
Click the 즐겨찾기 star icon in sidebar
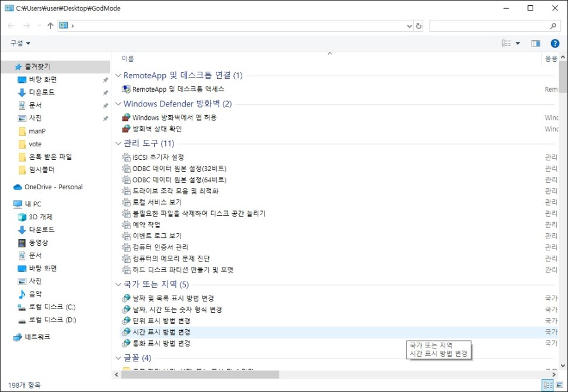(18, 67)
